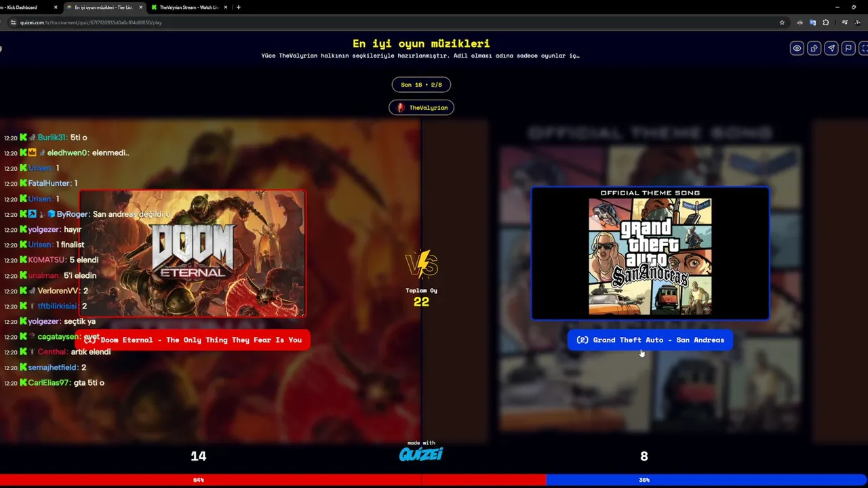Click the blue 36% vote bar
Screen dimensions: 868x488
click(x=707, y=480)
